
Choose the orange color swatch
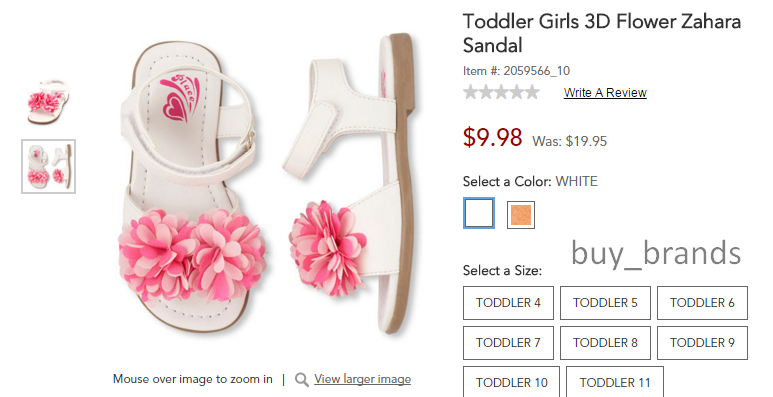[x=521, y=215]
